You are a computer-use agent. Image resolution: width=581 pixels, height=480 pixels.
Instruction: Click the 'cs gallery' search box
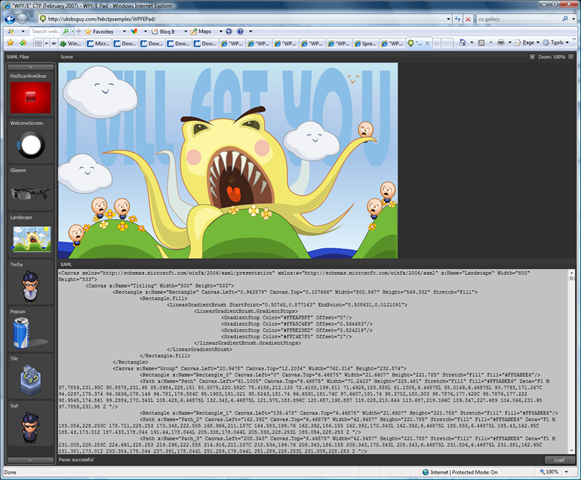point(519,19)
